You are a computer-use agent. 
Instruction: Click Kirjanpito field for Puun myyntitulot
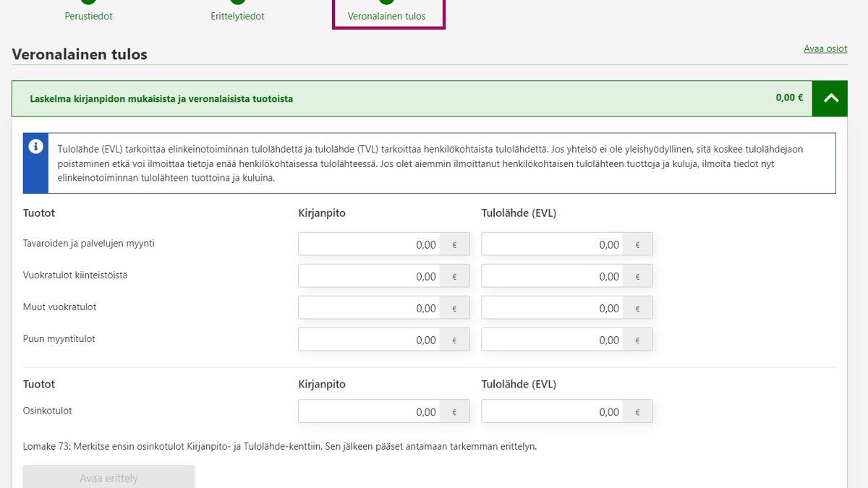pos(369,340)
